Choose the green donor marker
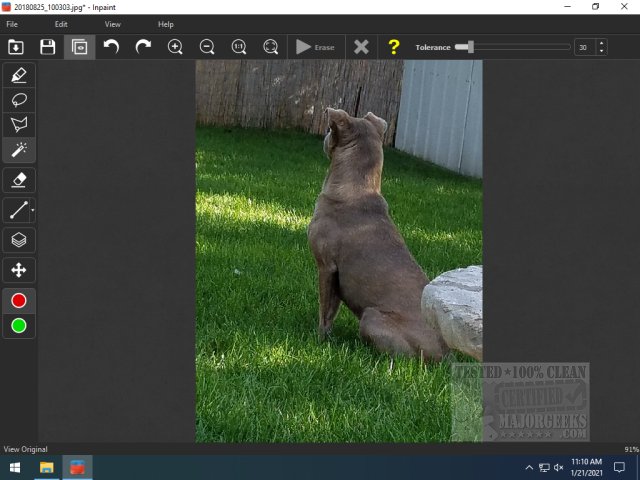 [19, 326]
